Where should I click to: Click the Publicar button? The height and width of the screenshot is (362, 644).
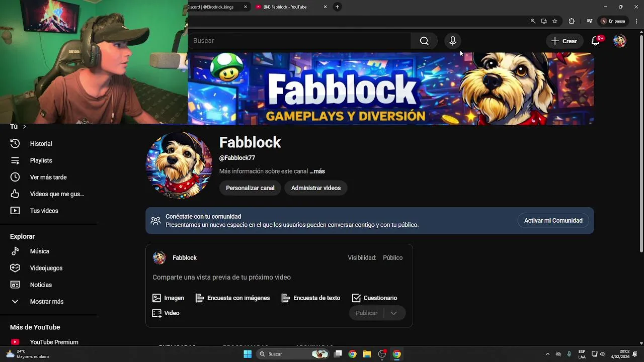pyautogui.click(x=366, y=313)
